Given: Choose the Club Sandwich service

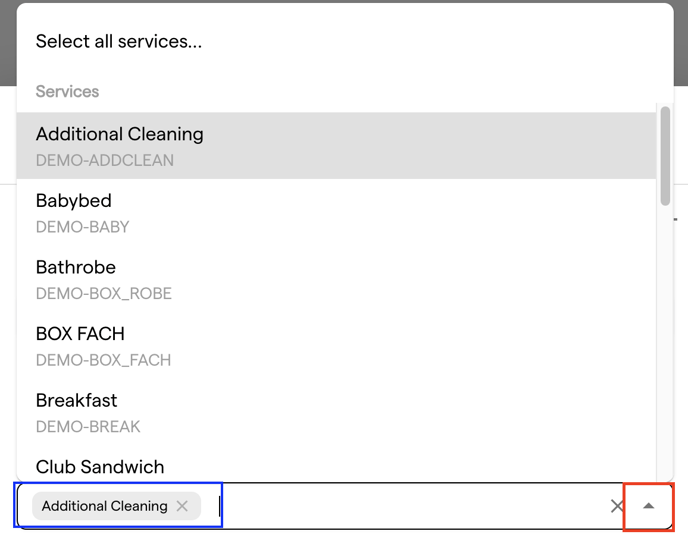Looking at the screenshot, I should point(336,465).
